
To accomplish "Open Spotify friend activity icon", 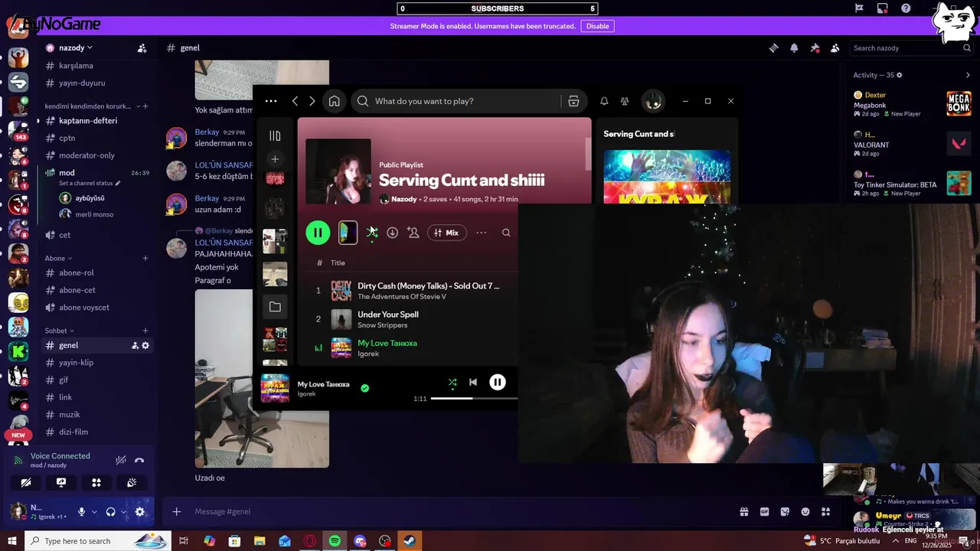I will tap(625, 101).
